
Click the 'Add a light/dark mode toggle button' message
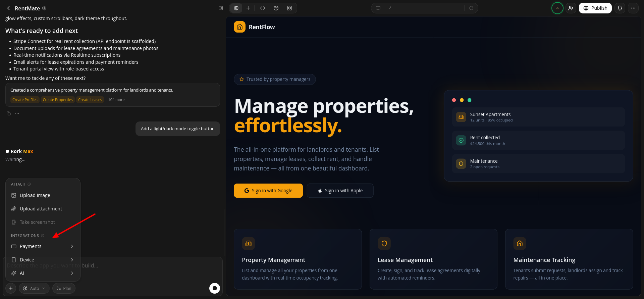pos(178,129)
